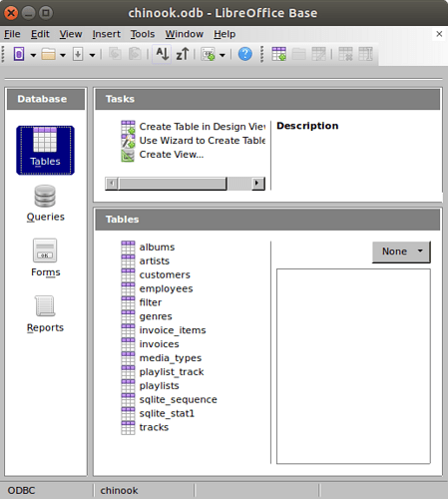Click ODBC in the status bar

coord(21,490)
